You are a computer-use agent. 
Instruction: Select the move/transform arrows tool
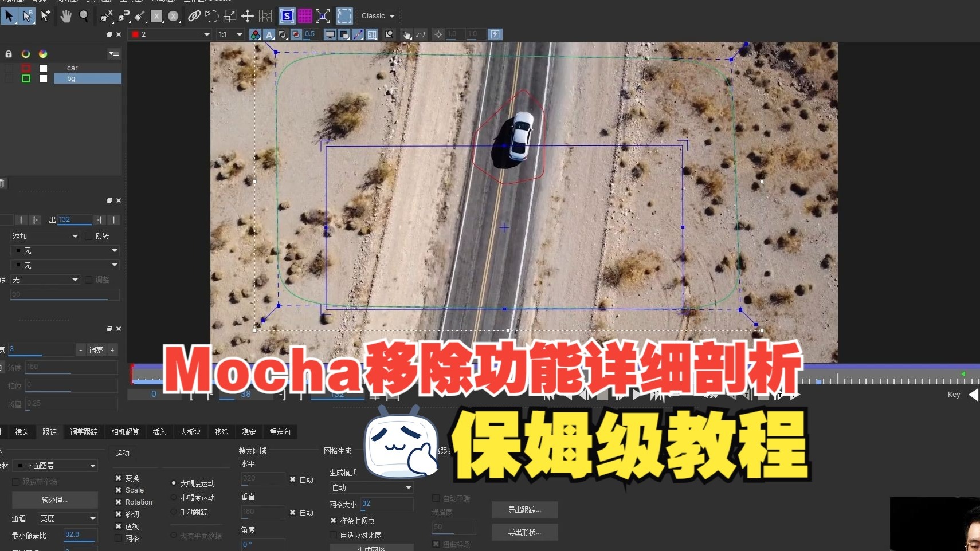point(246,16)
